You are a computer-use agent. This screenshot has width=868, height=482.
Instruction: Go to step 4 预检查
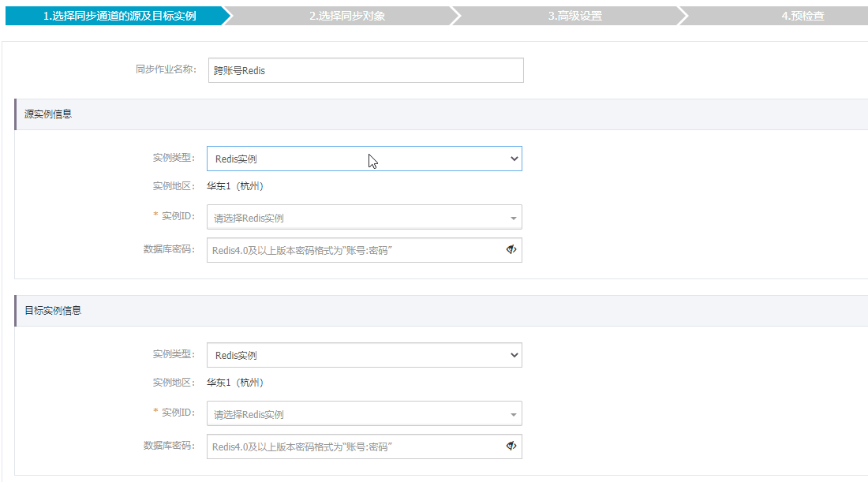803,16
